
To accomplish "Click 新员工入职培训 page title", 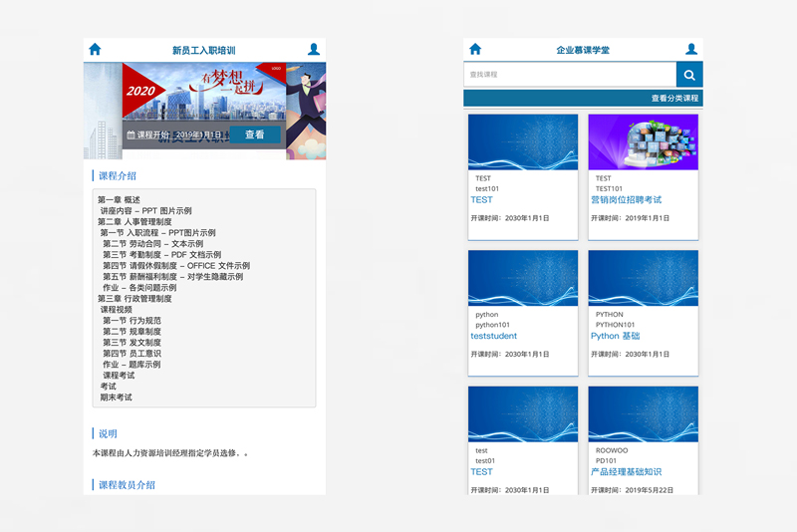I will (x=204, y=50).
